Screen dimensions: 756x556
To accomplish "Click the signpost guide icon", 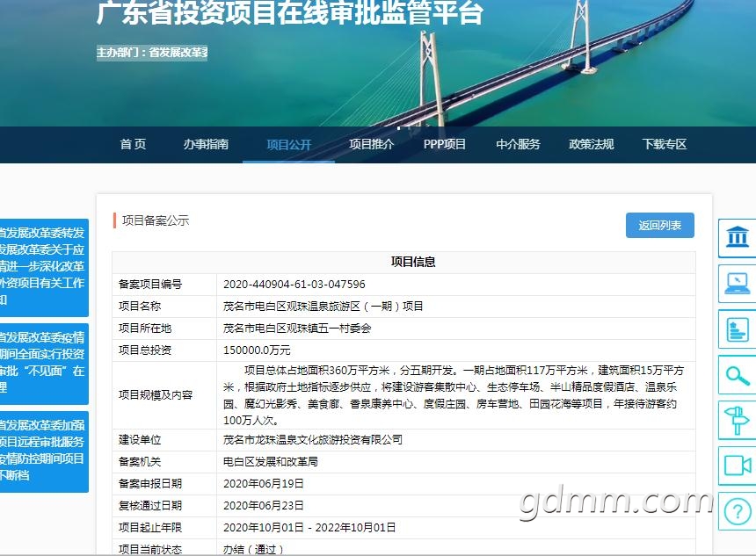I will click(738, 420).
